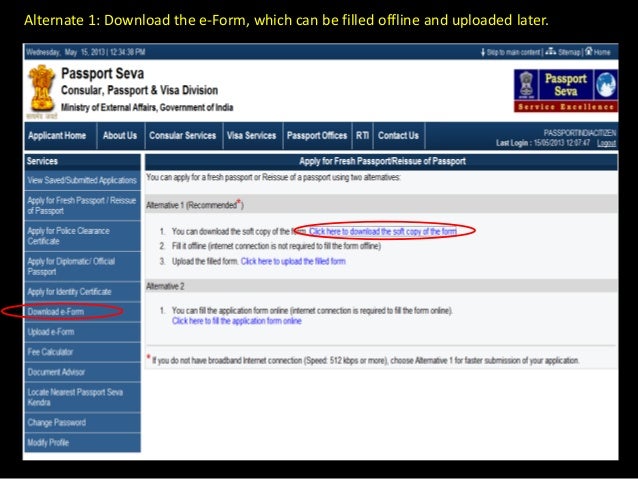This screenshot has width=638, height=479.
Task: Click the Services sidebar header
Action: [83, 161]
